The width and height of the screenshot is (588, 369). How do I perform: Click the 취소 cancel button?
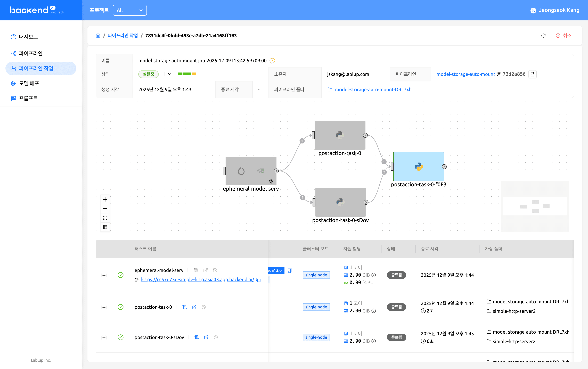[x=564, y=36]
